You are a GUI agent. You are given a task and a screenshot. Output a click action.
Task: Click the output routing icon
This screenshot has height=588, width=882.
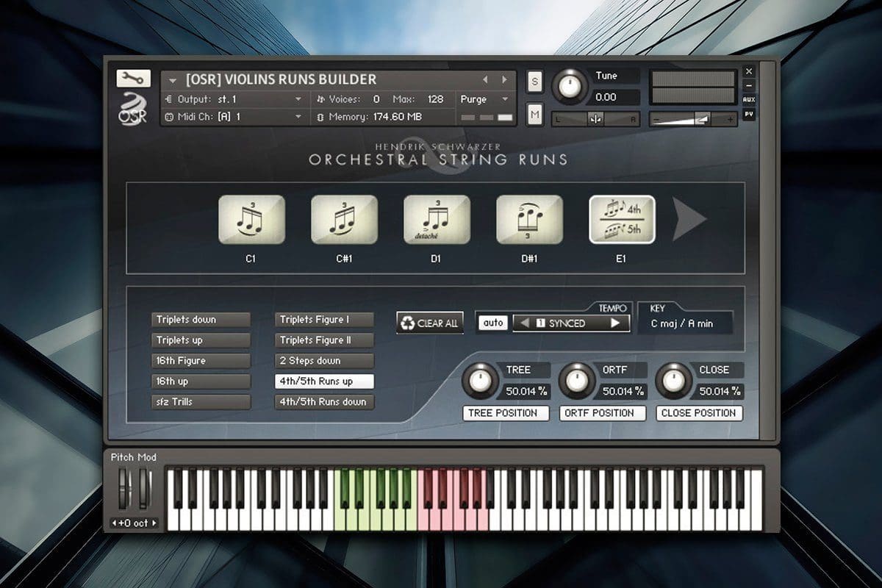[169, 98]
